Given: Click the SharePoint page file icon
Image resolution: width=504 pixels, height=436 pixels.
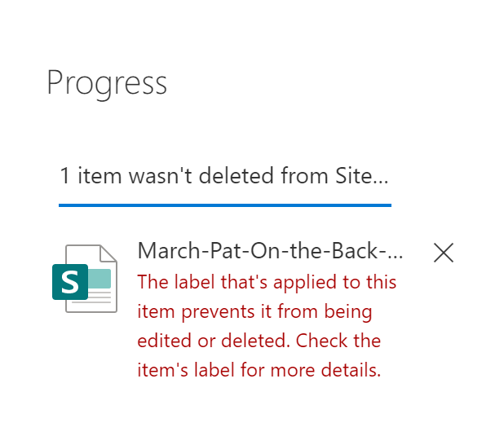Looking at the screenshot, I should coord(85,278).
